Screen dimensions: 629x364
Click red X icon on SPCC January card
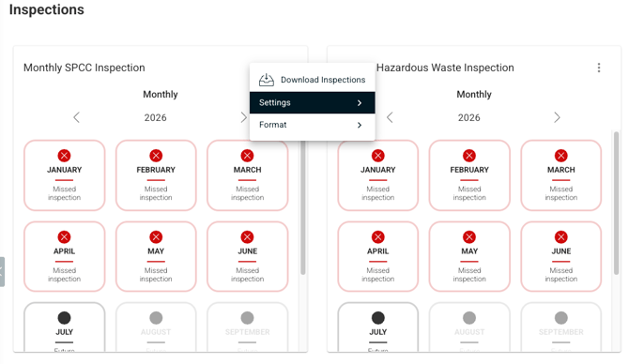[x=64, y=156]
